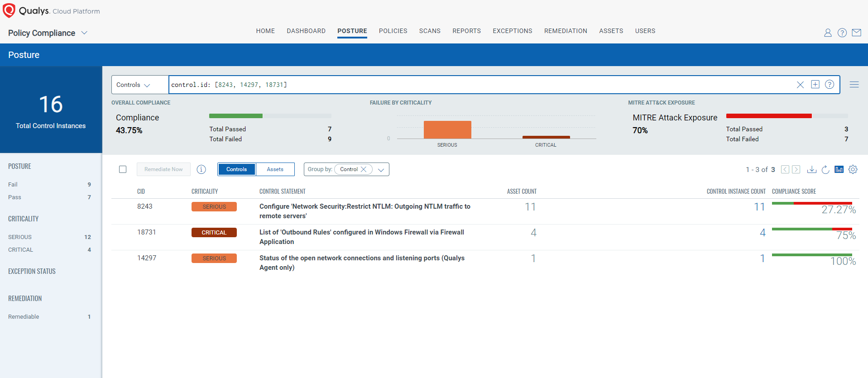Open the user profile icon
Image resolution: width=868 pixels, height=378 pixels.
[x=828, y=33]
